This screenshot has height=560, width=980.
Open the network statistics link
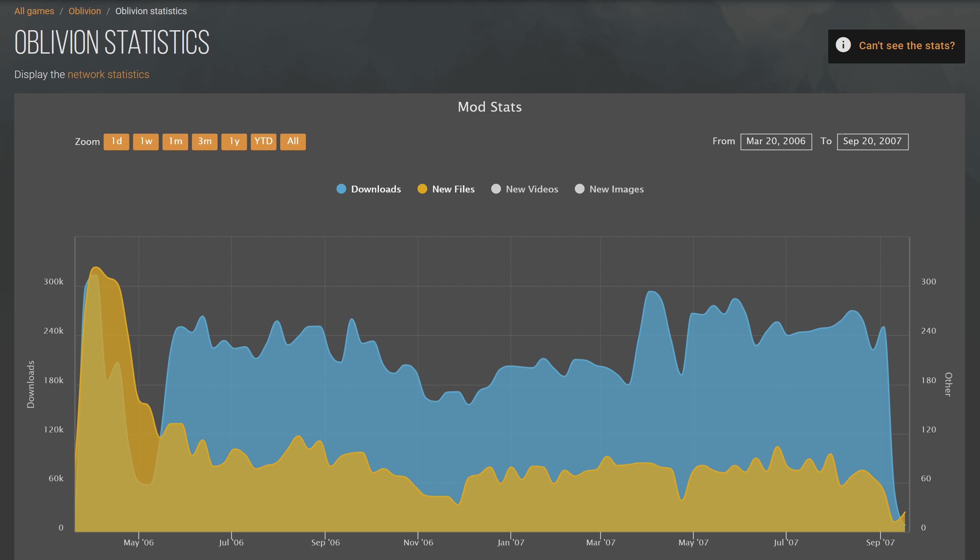[108, 75]
